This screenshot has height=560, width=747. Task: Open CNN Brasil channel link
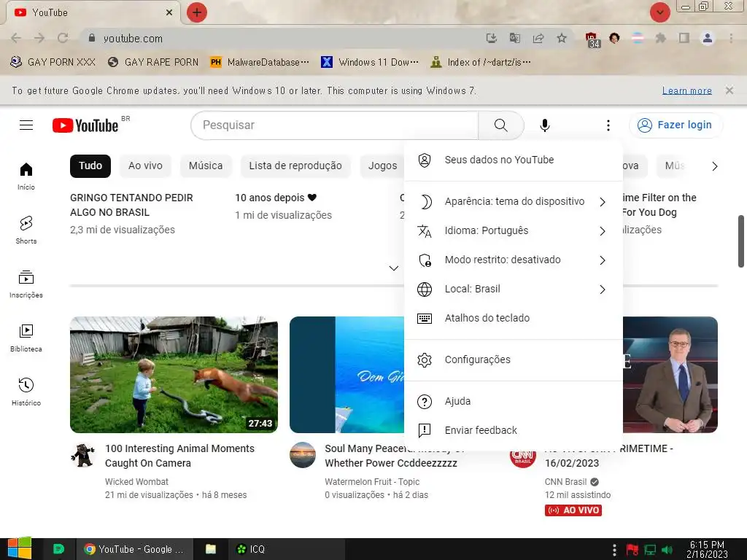coord(565,482)
